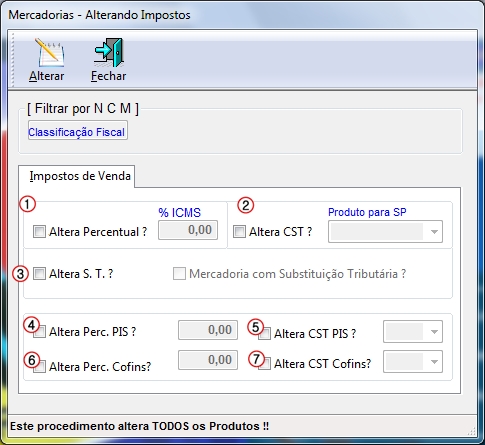Tick the Altera CST checkbox

[x=239, y=231]
